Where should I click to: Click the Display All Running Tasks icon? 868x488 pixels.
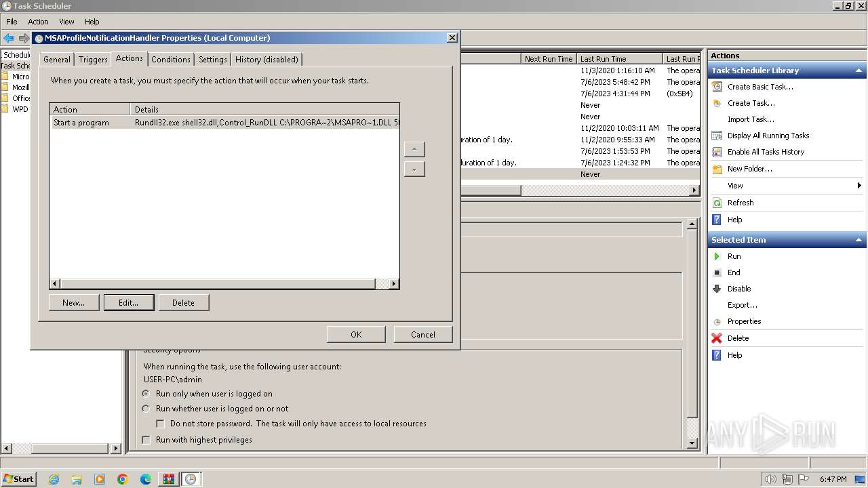717,136
